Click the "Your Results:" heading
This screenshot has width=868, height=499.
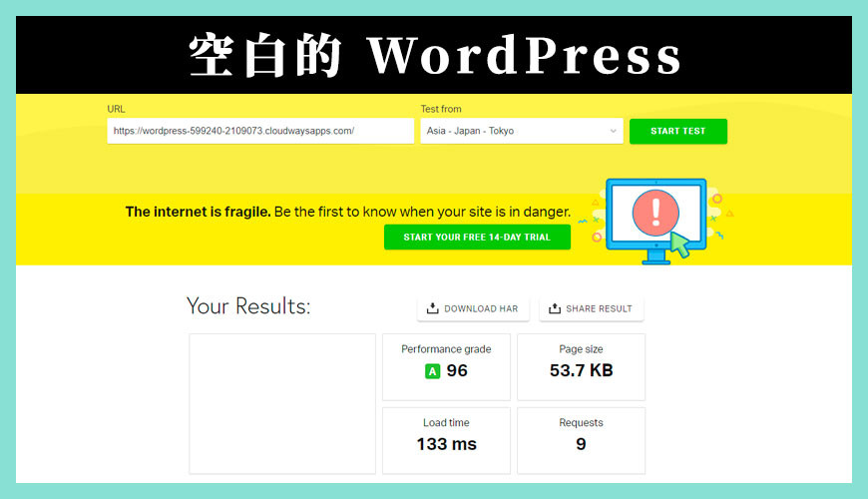pos(248,305)
